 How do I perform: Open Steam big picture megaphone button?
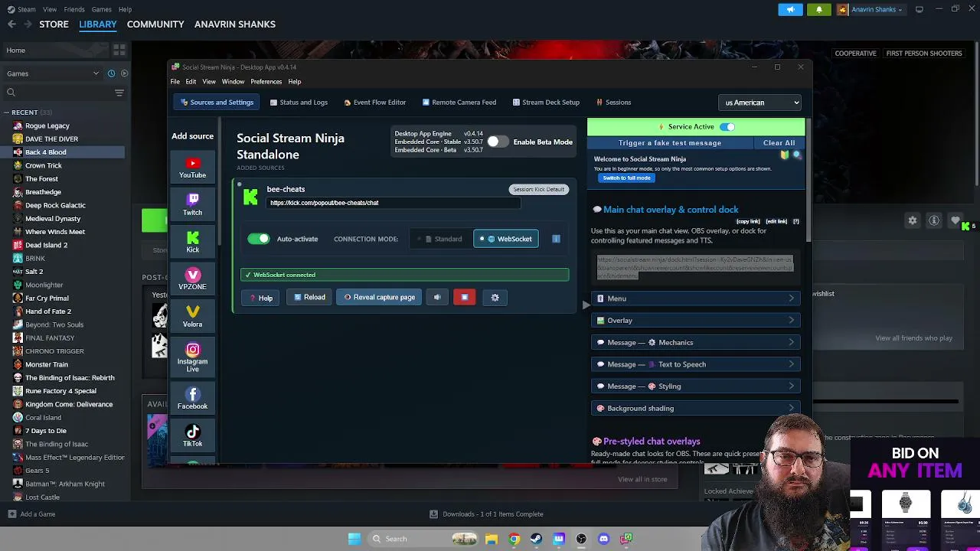pyautogui.click(x=790, y=9)
